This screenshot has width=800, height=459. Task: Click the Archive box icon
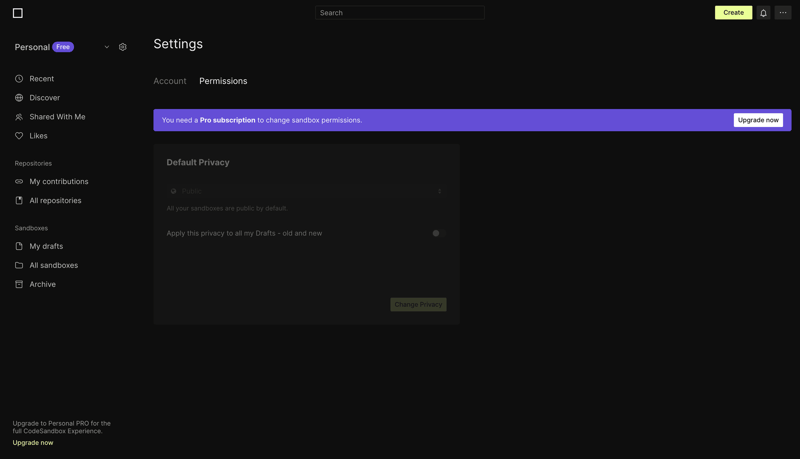coord(19,284)
